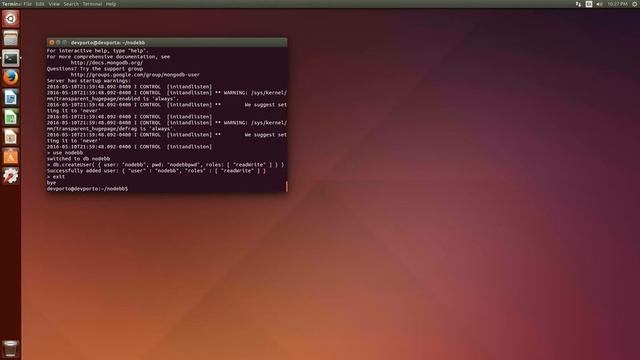The width and height of the screenshot is (640, 360).
Task: Open the Search menu
Action: [x=71, y=4]
